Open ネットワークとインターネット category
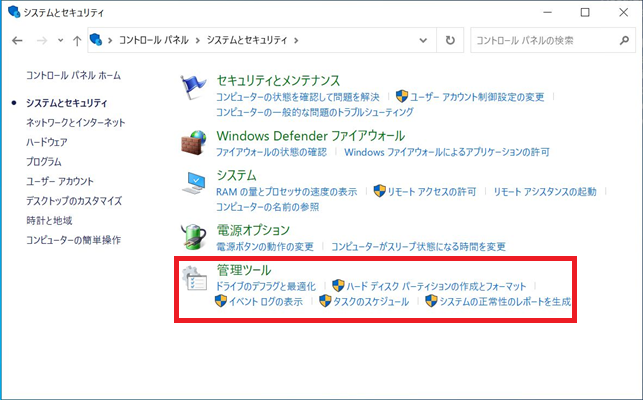643x400 pixels. tap(75, 122)
